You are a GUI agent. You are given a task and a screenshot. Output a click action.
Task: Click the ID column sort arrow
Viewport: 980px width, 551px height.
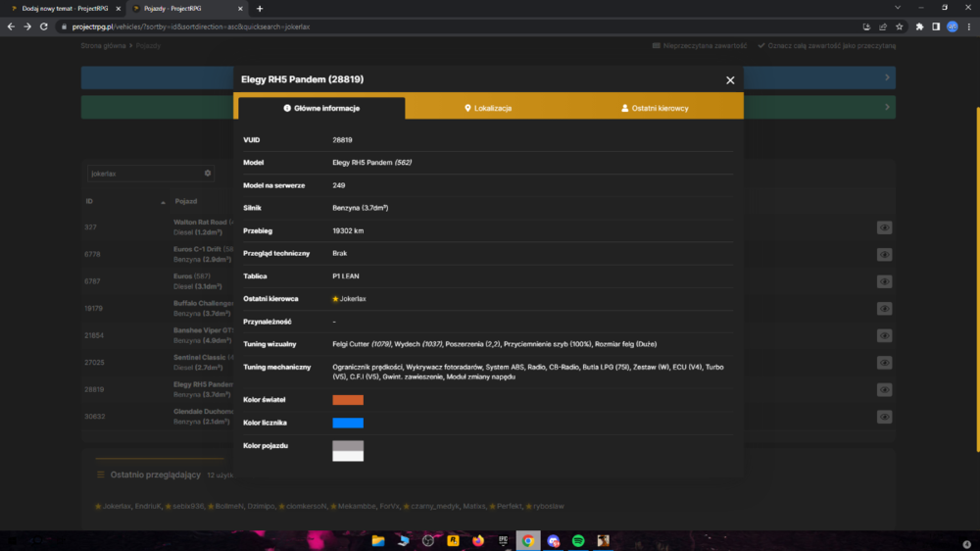point(163,202)
